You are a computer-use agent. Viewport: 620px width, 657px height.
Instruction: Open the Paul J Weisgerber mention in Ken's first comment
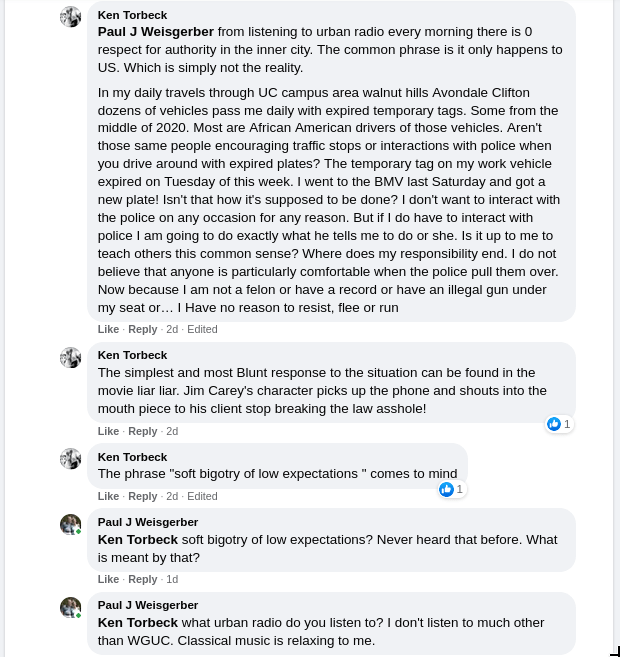(155, 32)
